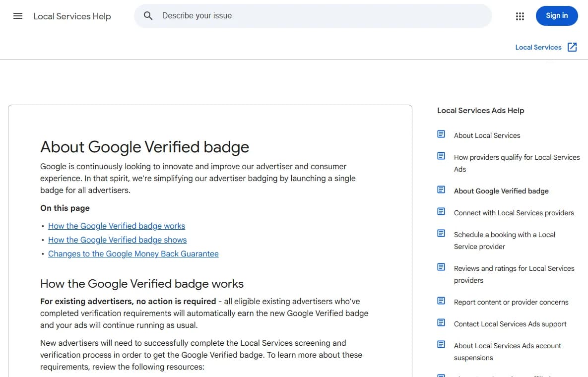The width and height of the screenshot is (588, 377).
Task: Select About Google Verified badge in sidebar
Action: click(x=501, y=191)
